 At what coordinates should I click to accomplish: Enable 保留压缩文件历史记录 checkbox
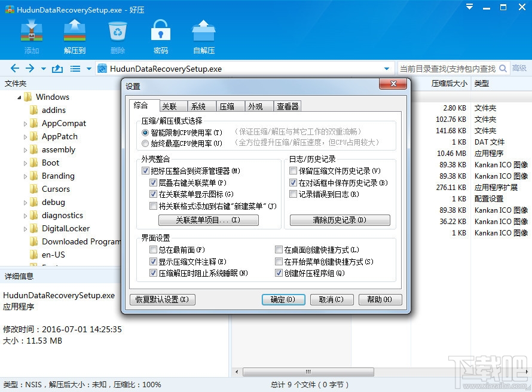click(293, 170)
